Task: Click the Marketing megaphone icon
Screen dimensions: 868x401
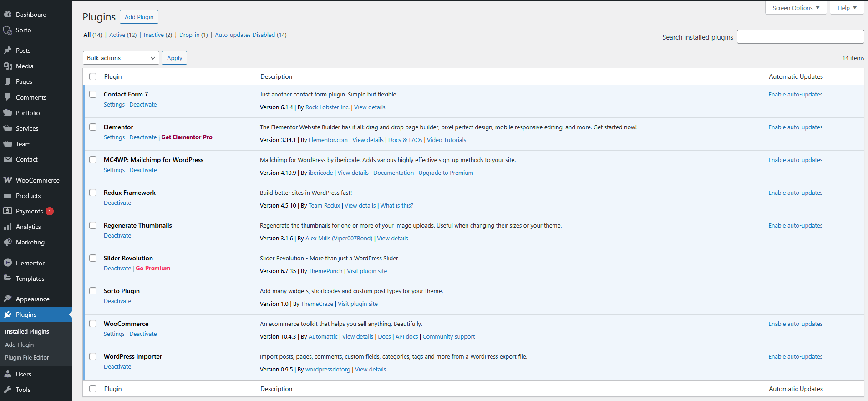Action: click(8, 242)
